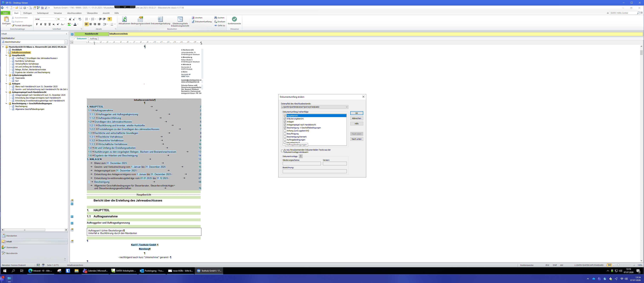
Task: Switch to the Seitenlayout ribbon tab
Action: click(43, 13)
